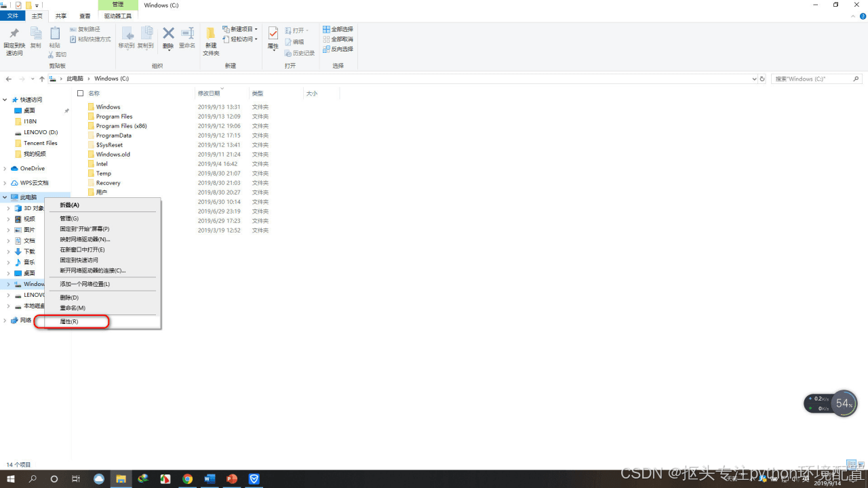Select Tencent Files in Quick access

tap(41, 143)
